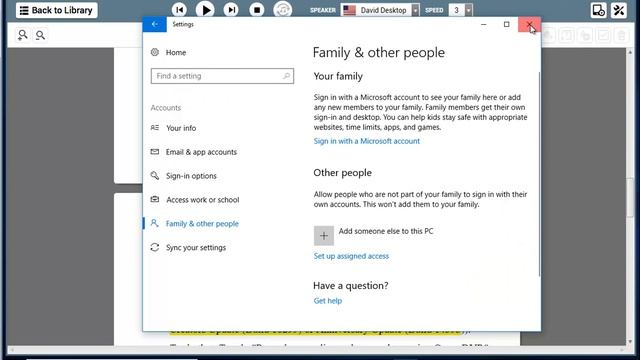Click the search magnifier in Find a setting

[286, 76]
